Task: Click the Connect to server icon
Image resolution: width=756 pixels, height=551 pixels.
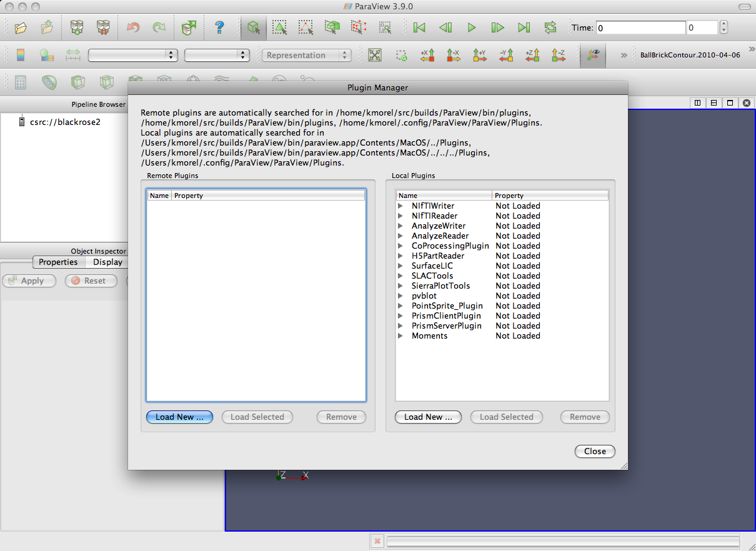Action: coord(77,27)
